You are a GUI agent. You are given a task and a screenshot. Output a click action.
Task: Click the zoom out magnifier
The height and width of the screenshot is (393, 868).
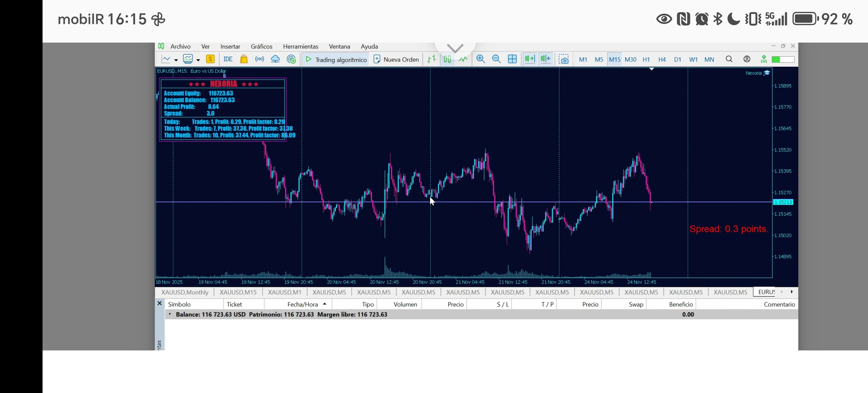tap(496, 59)
